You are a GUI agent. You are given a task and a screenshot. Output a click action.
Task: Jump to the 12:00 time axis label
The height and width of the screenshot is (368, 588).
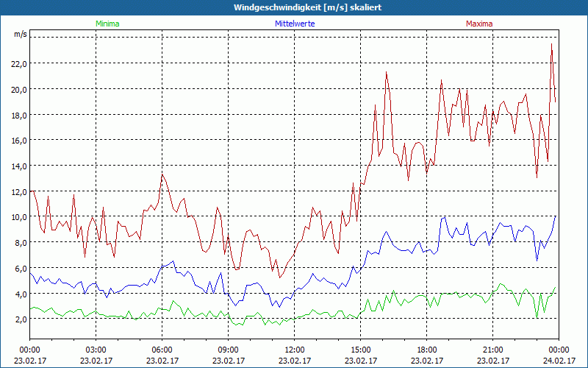click(295, 350)
